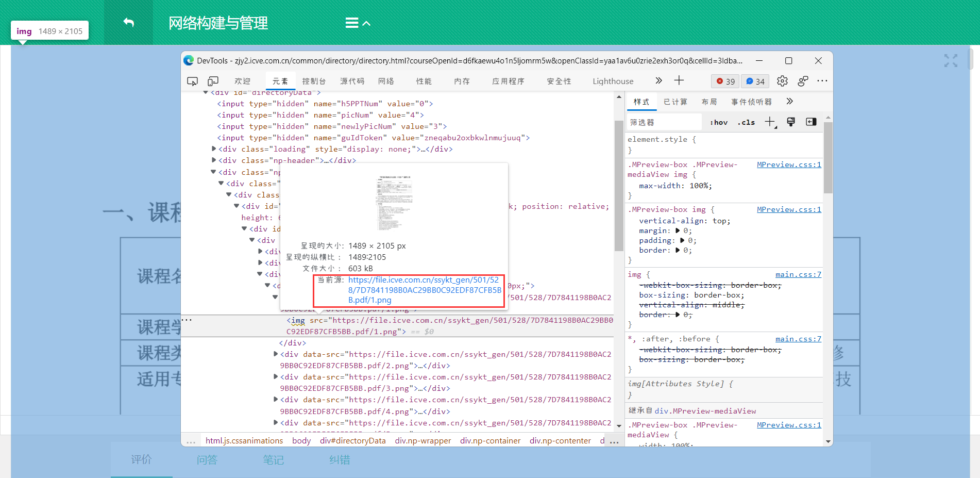The height and width of the screenshot is (478, 980).
Task: Expand the div with data-src 3.png
Action: (x=276, y=376)
